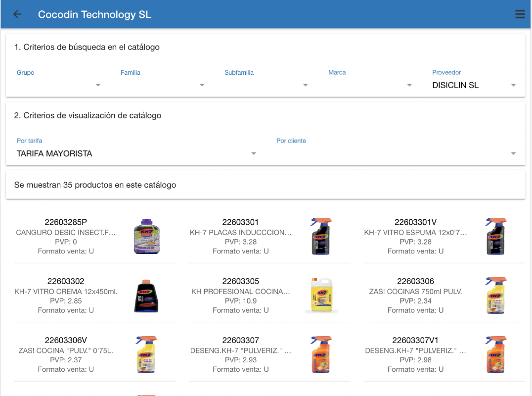Image resolution: width=532 pixels, height=396 pixels.
Task: Click the KH-7 VITRO CREMA bottle image
Action: [146, 296]
